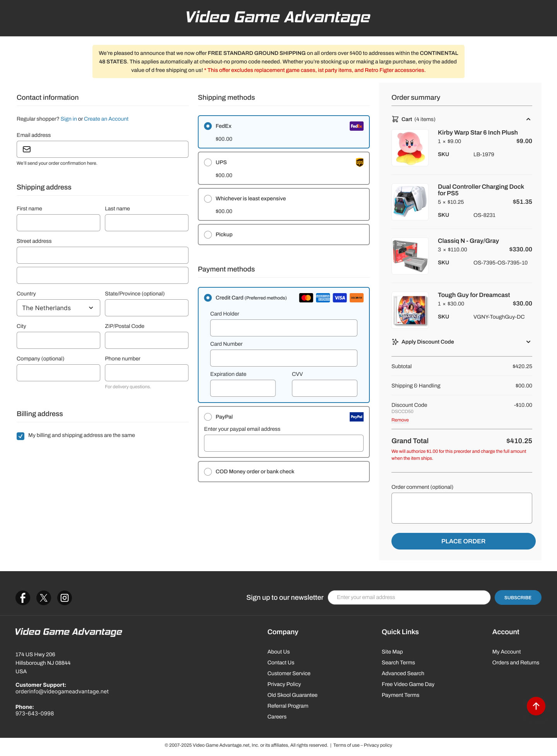Open the Site Map link
The width and height of the screenshot is (557, 756).
point(392,652)
